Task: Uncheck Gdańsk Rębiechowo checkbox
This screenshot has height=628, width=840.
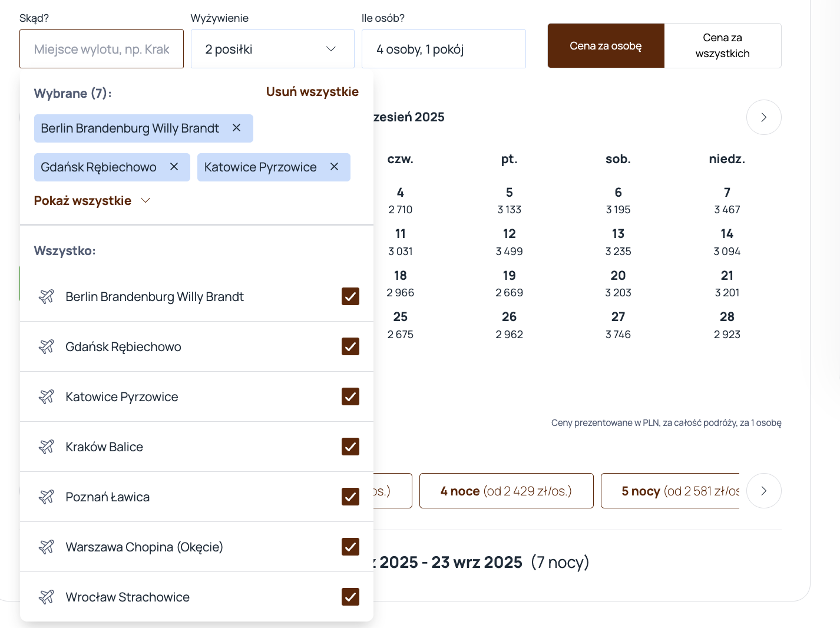Action: pyautogui.click(x=350, y=346)
